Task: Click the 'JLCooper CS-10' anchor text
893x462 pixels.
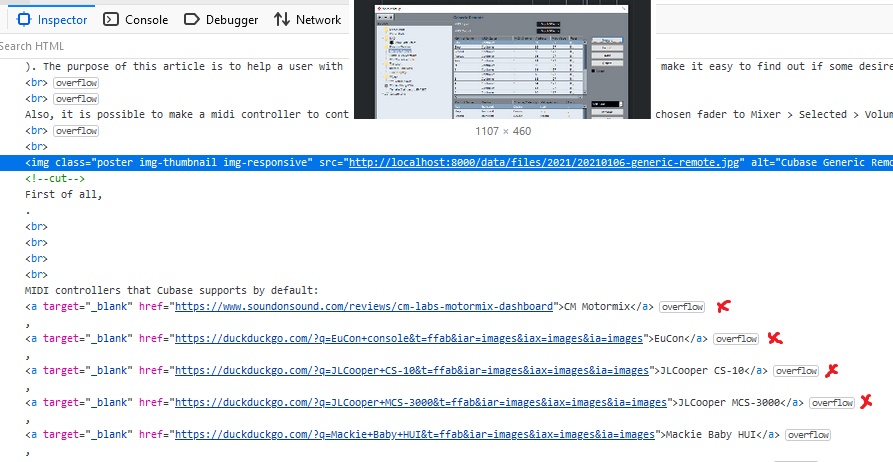Action: coord(702,370)
